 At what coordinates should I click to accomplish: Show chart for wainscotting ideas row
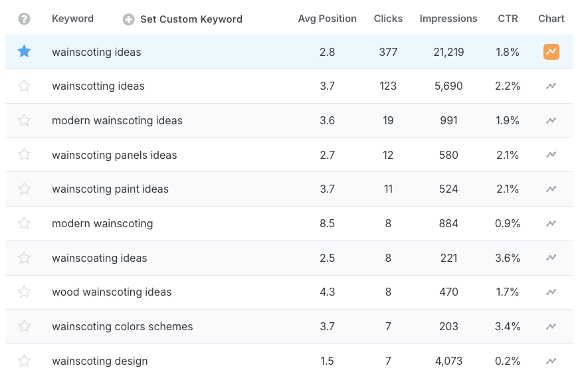pyautogui.click(x=551, y=86)
